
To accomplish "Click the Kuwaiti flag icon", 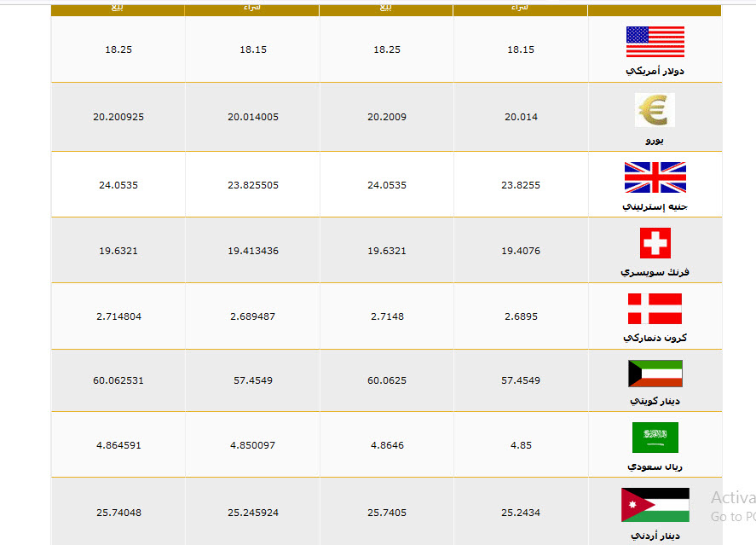I will [655, 374].
